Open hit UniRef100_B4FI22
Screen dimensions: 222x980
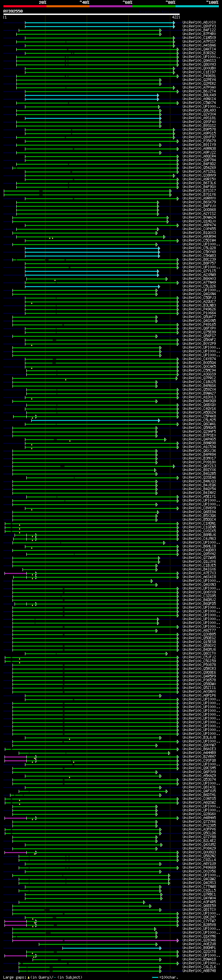pos(199,30)
